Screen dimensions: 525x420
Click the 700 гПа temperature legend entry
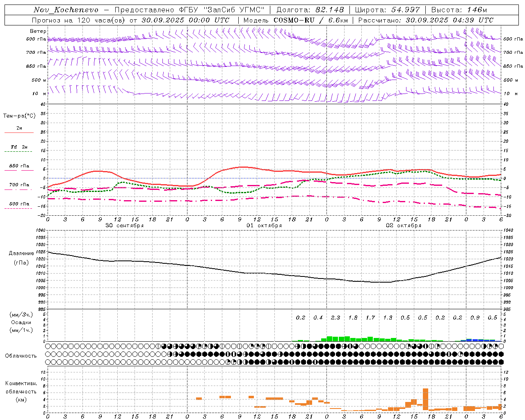(19, 185)
